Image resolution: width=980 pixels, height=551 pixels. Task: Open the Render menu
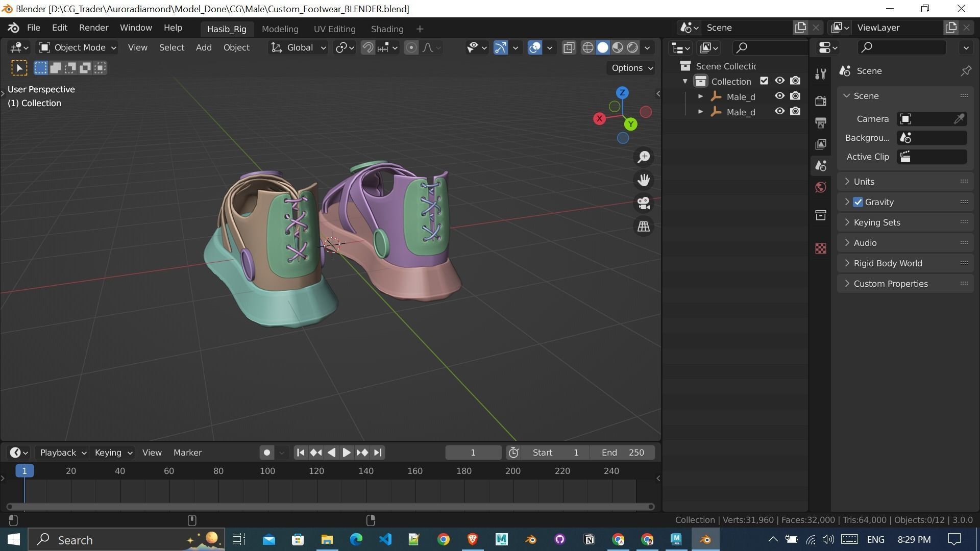[x=93, y=28]
